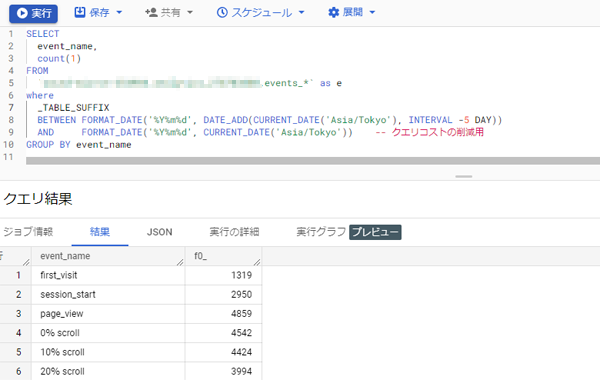
Task: Open the 実行グラフ tab
Action: pyautogui.click(x=321, y=232)
